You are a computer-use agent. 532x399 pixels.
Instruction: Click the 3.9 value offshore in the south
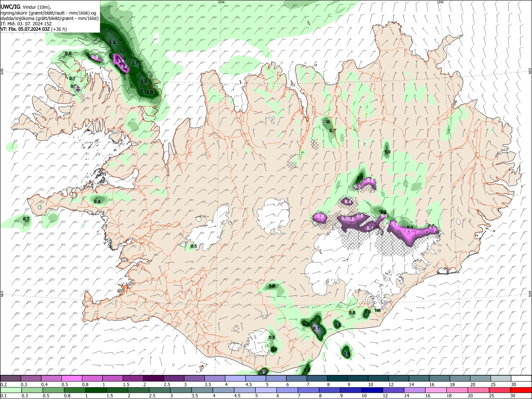coord(347,354)
